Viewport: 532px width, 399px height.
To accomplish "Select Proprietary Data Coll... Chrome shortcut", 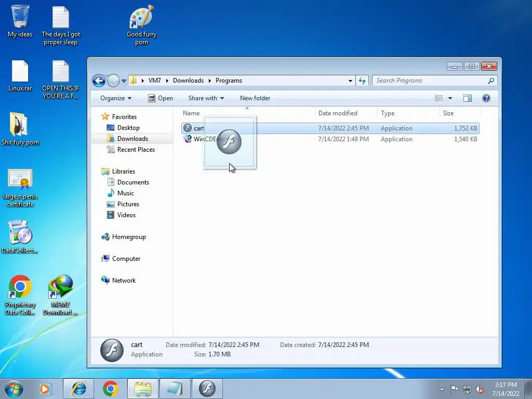I will tap(20, 295).
